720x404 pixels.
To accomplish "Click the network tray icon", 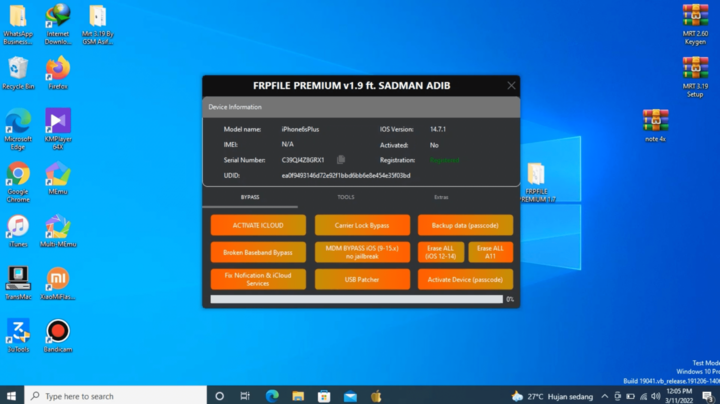I will [643, 396].
